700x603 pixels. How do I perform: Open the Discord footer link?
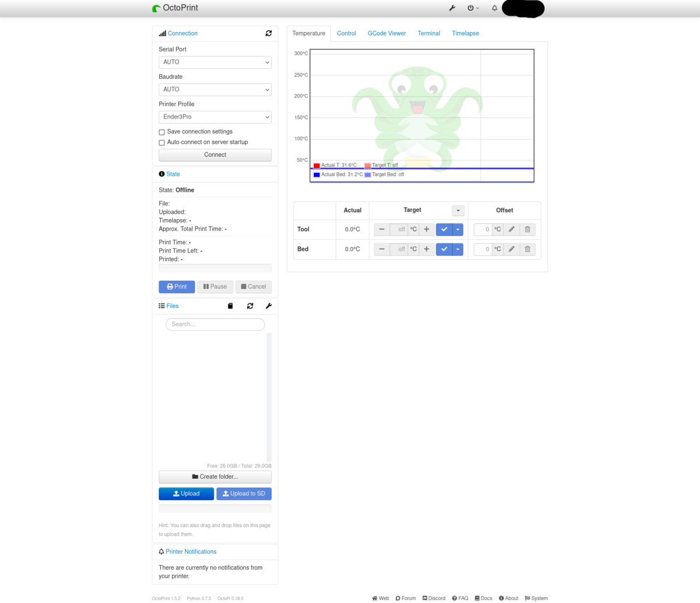pyautogui.click(x=434, y=598)
